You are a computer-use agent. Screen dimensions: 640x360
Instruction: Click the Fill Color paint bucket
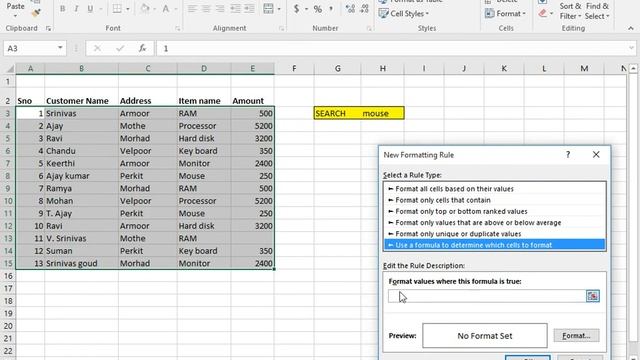(144, 9)
